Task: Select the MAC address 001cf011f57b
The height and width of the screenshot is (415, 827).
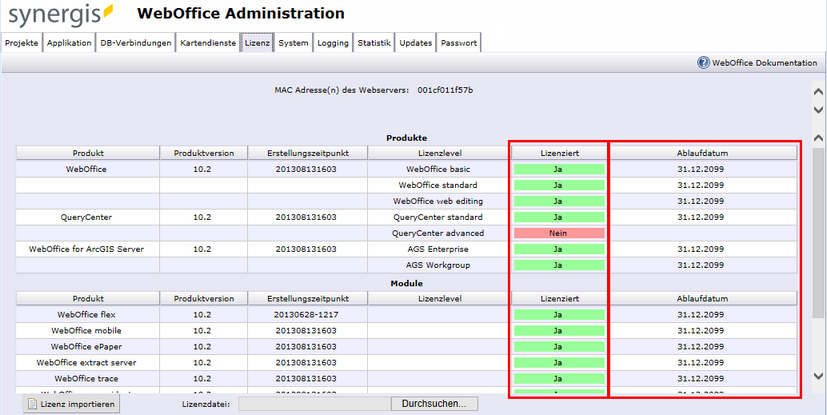Action: click(x=445, y=90)
